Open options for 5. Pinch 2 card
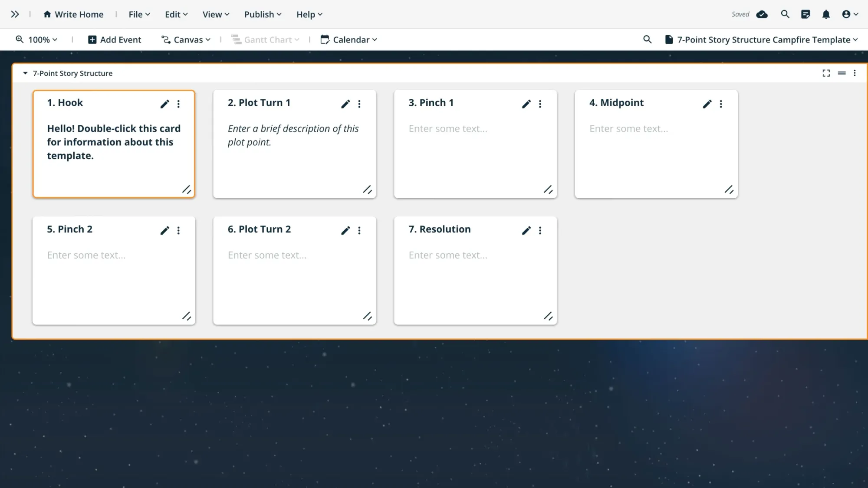 click(178, 230)
